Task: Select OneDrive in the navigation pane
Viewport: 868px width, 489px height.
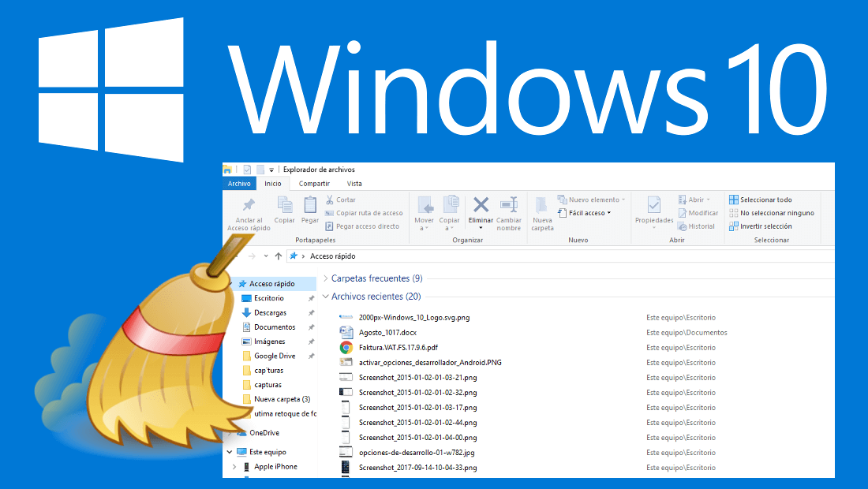Action: coord(264,432)
